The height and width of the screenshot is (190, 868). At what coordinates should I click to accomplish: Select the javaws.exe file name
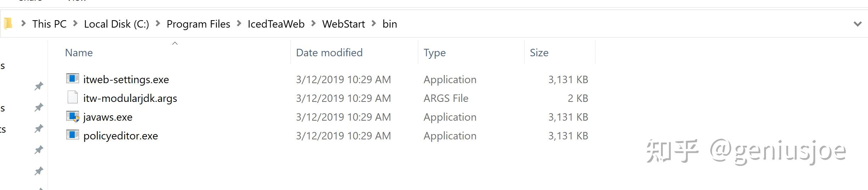108,117
